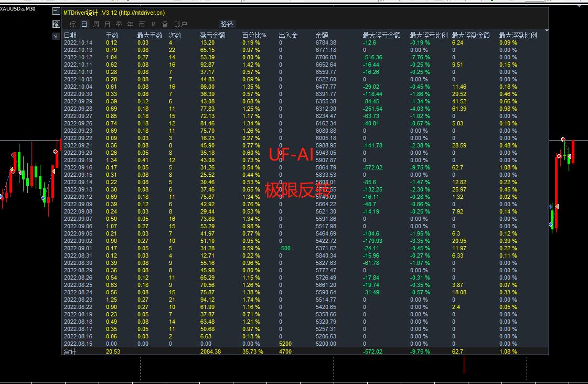The width and height of the screenshot is (588, 384).
Task: Click the XAUUSD.s,M30 chart label
Action: point(18,8)
